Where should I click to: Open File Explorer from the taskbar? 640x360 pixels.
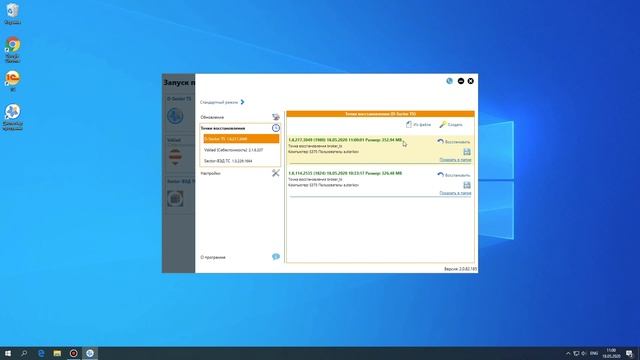57,353
